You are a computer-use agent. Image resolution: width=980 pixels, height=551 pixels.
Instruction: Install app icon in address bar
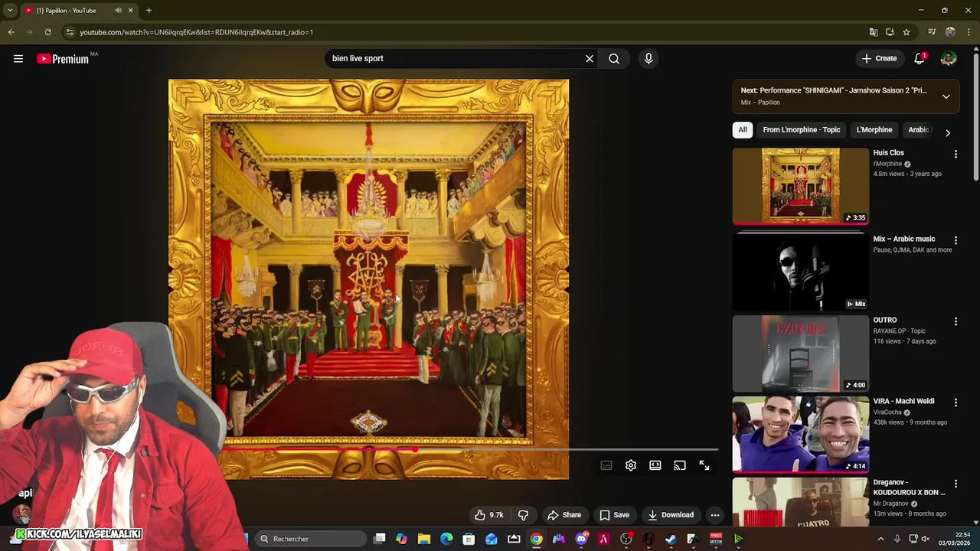pos(890,32)
